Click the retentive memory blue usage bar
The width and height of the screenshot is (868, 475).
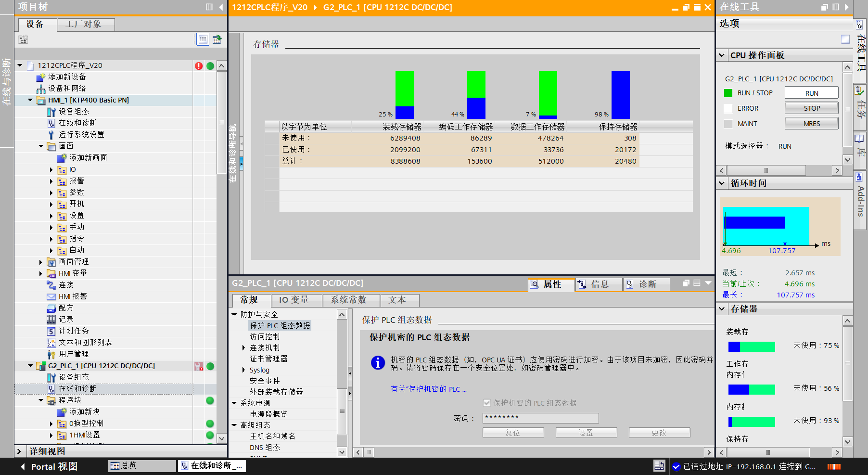tap(620, 95)
